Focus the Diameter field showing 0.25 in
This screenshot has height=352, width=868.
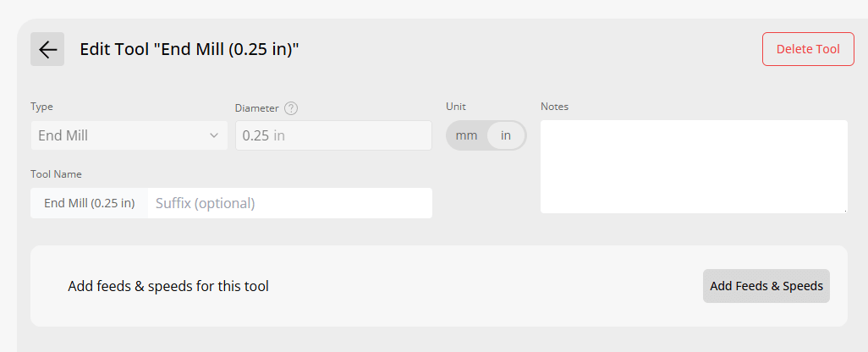[x=333, y=135]
